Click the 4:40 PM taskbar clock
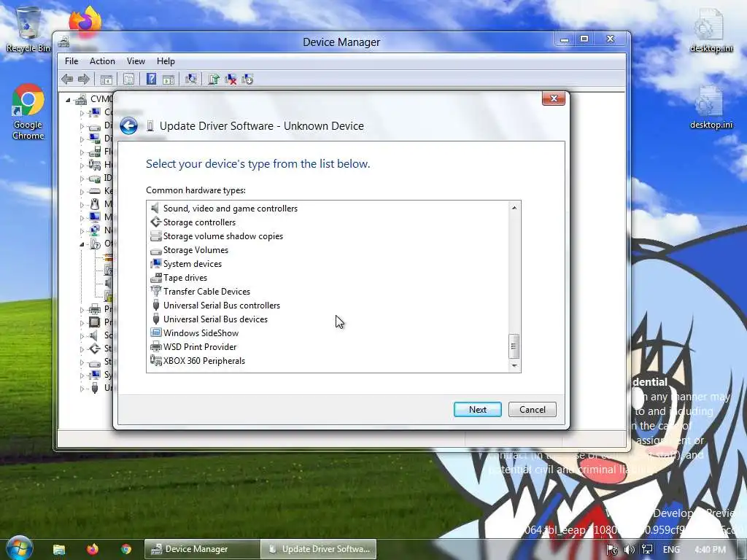 tap(710, 550)
